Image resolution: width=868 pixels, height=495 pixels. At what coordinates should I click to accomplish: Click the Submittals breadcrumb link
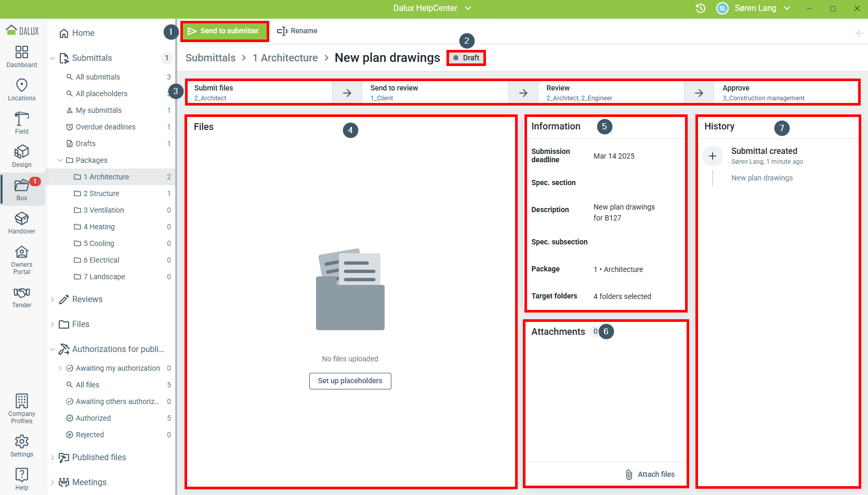tap(211, 58)
